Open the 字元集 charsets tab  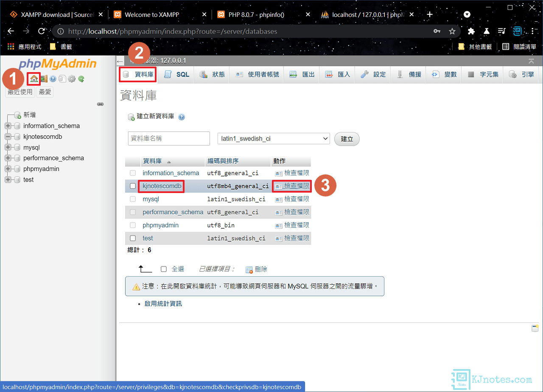483,75
